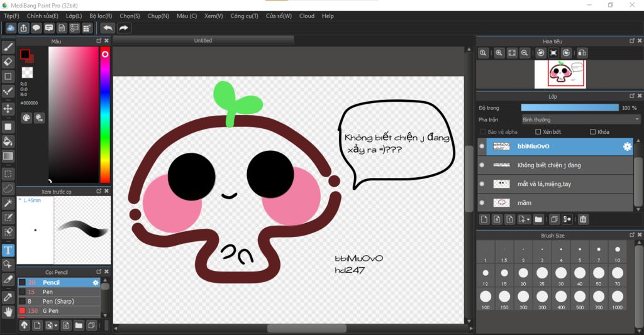Image resolution: width=644 pixels, height=335 pixels.
Task: Select the Pen (Sharp) brush
Action: (x=58, y=301)
